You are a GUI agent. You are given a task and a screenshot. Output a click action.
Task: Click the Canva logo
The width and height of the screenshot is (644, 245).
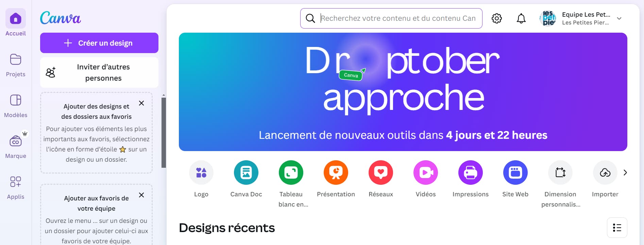coord(61,18)
